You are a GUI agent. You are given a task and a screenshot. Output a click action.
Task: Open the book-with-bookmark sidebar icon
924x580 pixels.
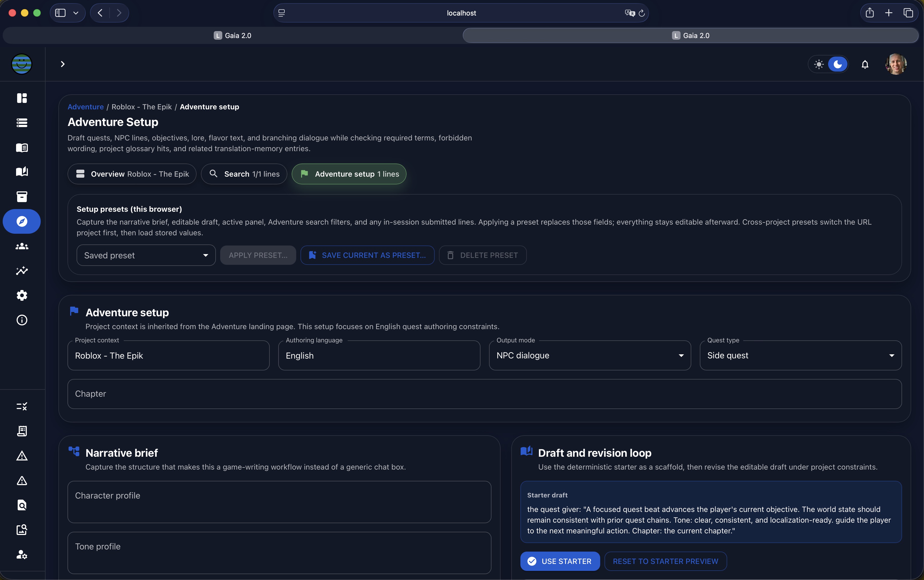coord(22,172)
